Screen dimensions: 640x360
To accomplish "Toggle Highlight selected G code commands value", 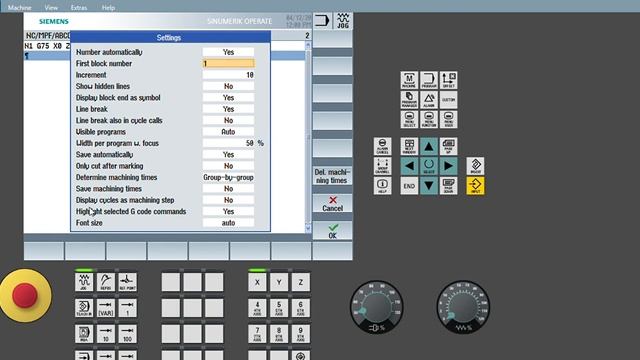I will click(x=228, y=212).
